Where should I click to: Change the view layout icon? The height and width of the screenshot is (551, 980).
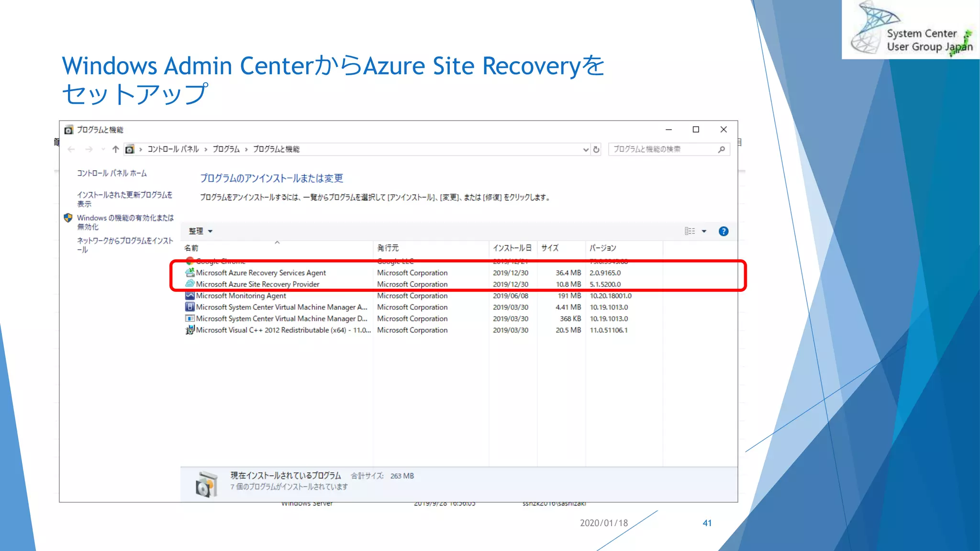[x=690, y=231]
